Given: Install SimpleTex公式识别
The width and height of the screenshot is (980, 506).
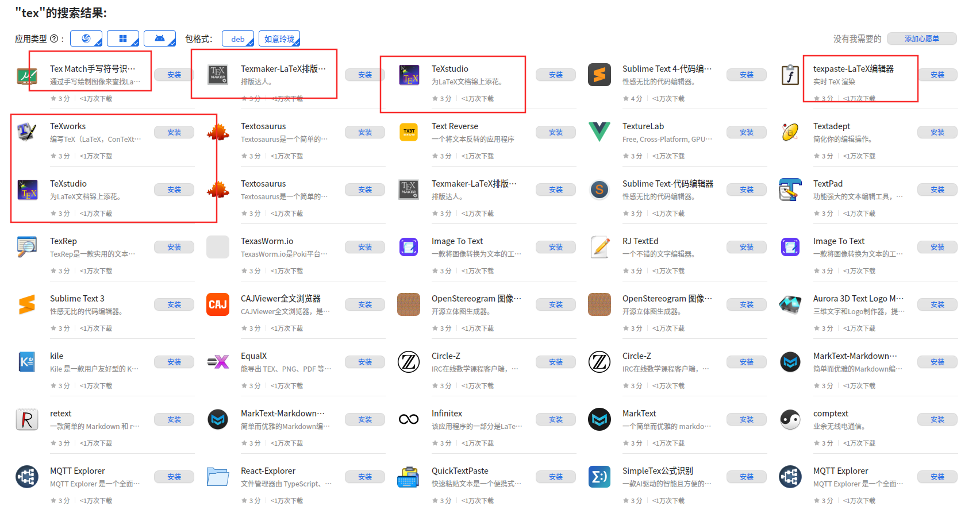Looking at the screenshot, I should (x=747, y=477).
